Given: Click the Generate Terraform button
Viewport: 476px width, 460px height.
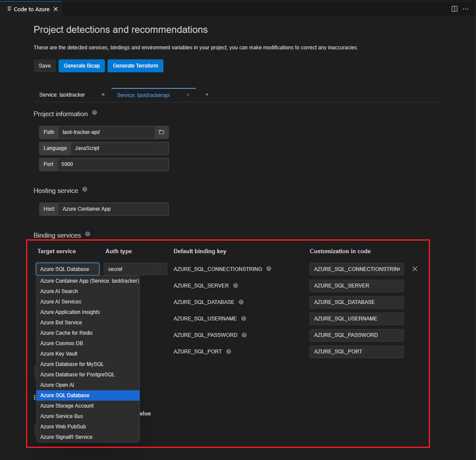Looking at the screenshot, I should [135, 66].
